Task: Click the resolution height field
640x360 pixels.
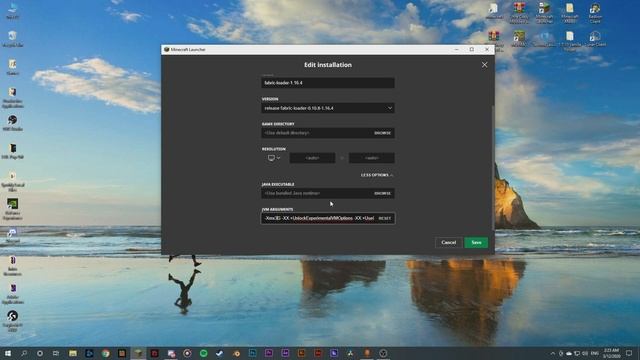Action: (x=371, y=158)
